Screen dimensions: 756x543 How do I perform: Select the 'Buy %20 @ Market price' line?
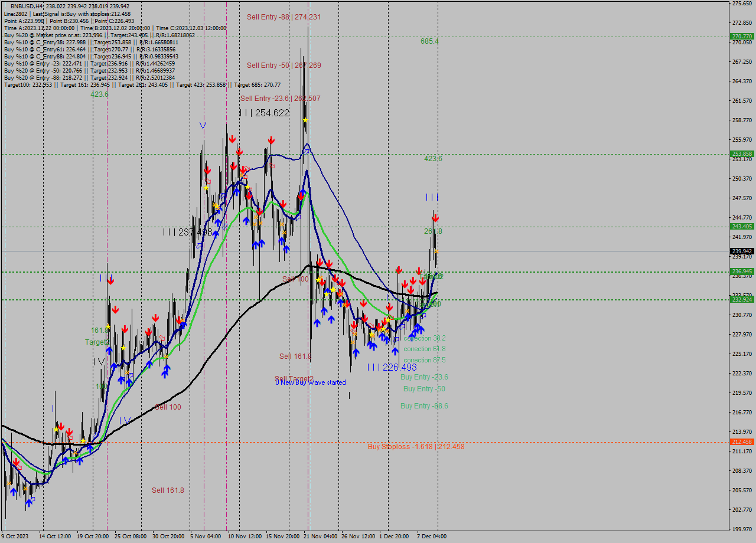[99, 35]
